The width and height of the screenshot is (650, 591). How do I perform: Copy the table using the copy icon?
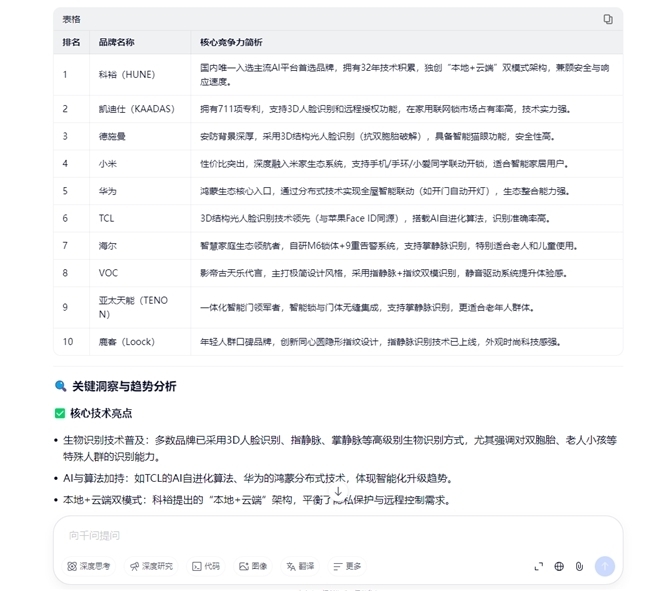point(607,19)
